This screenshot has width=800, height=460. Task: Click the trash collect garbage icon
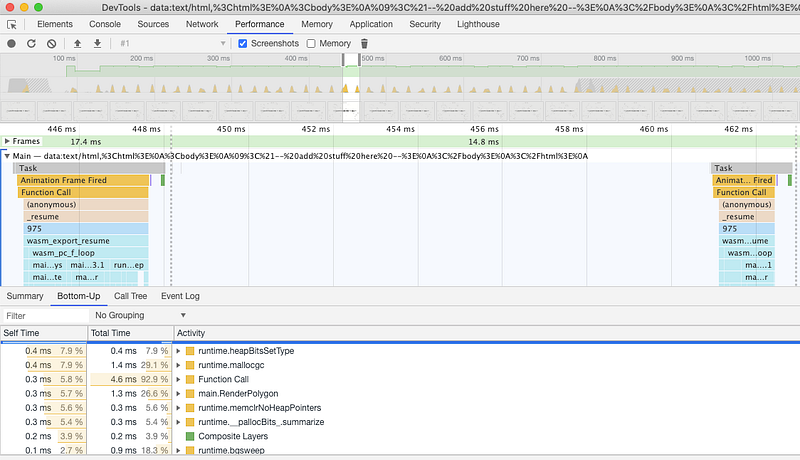(364, 44)
